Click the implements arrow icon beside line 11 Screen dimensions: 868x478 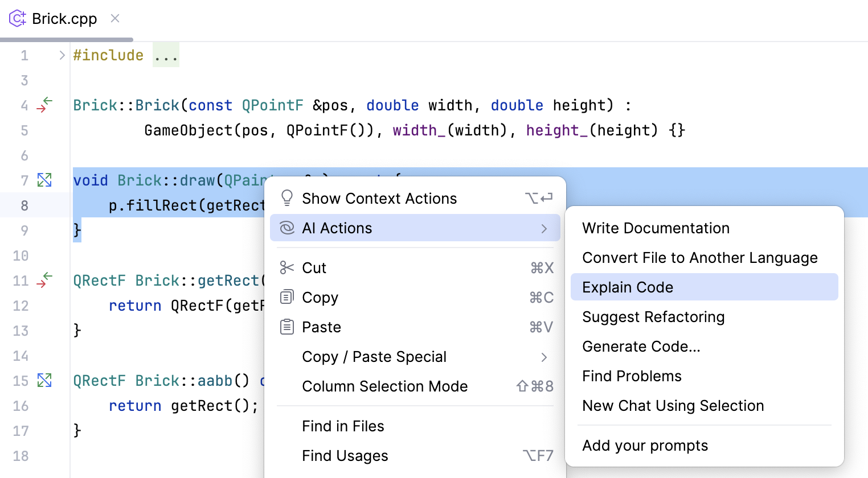tap(44, 280)
